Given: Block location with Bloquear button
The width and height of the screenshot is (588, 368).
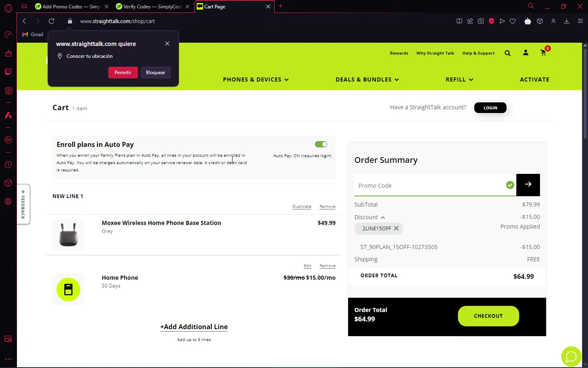Looking at the screenshot, I should point(156,73).
